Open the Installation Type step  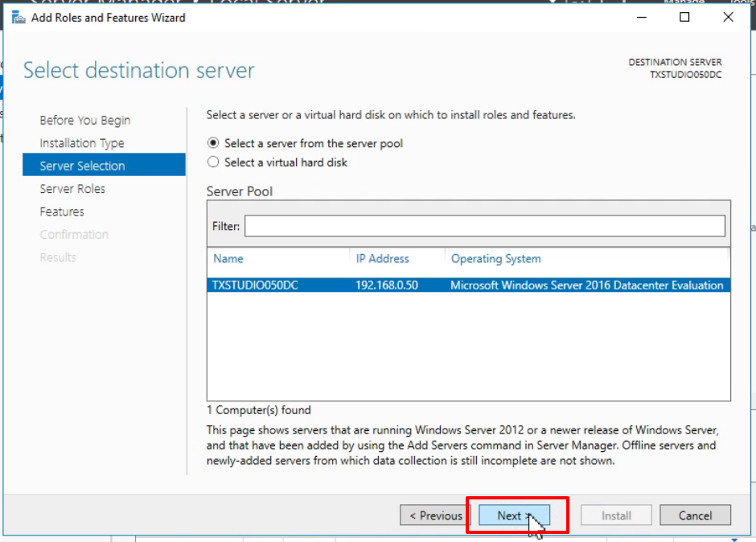pyautogui.click(x=81, y=143)
